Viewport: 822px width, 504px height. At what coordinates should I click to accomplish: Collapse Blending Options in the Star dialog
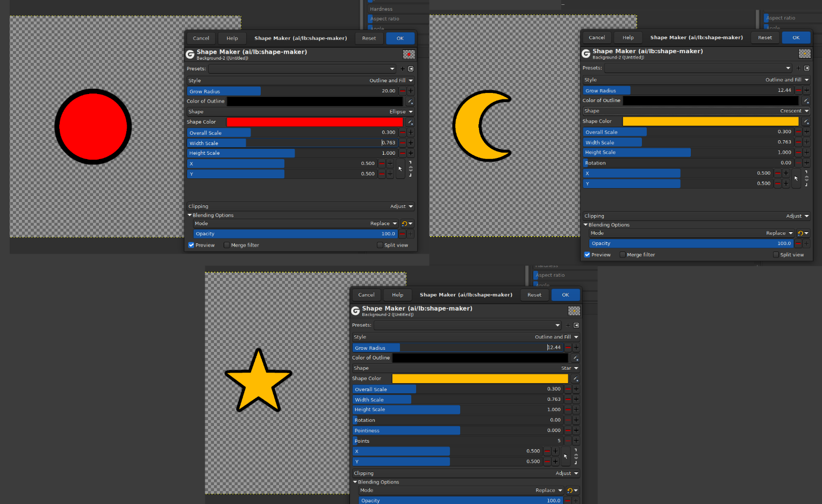(376, 482)
